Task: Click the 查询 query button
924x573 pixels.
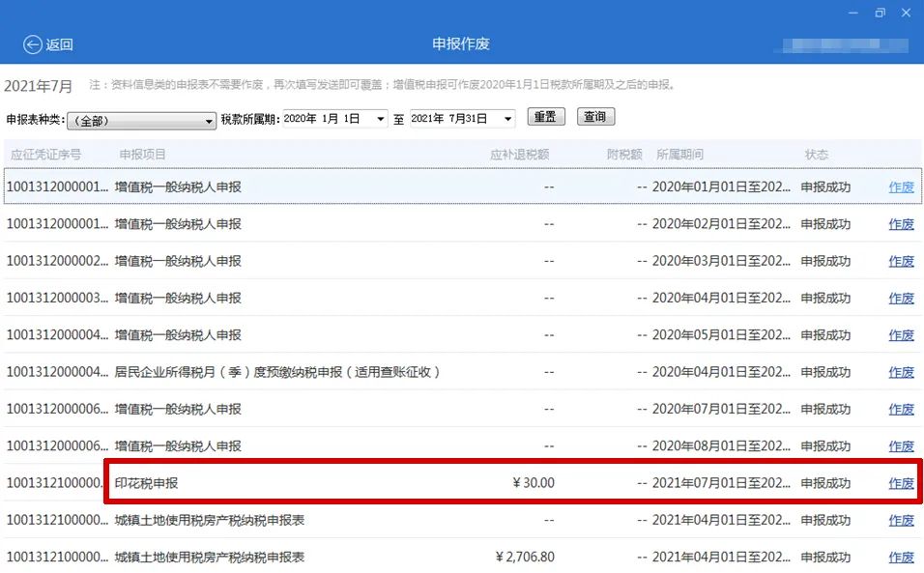Action: point(595,117)
